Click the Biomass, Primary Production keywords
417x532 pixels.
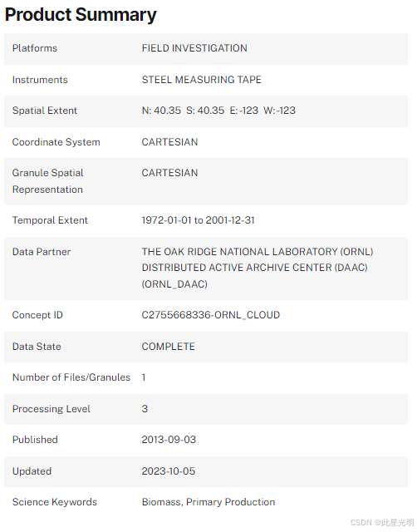tap(208, 502)
